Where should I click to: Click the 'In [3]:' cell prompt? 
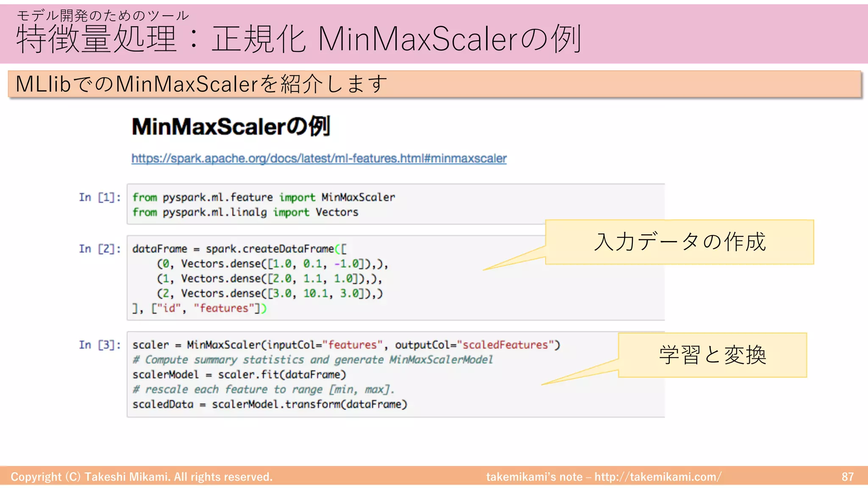(100, 345)
